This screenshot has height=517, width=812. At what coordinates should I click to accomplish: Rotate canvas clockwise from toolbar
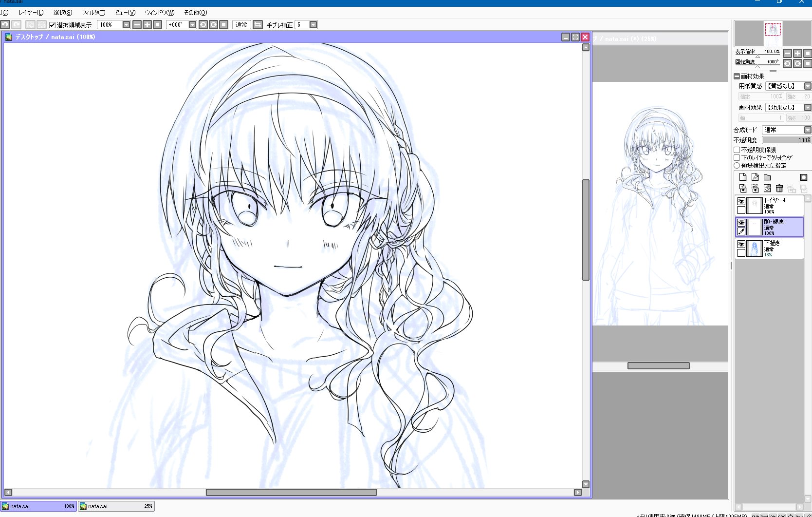(x=213, y=24)
